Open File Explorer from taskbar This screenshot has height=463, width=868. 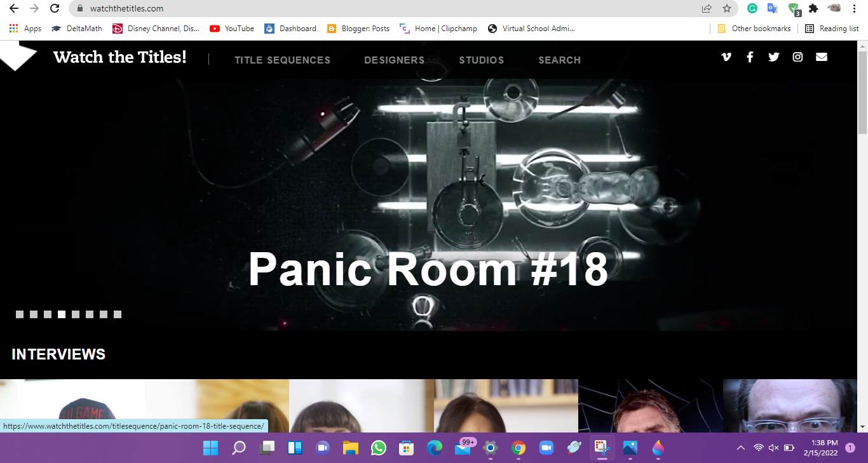tap(350, 448)
